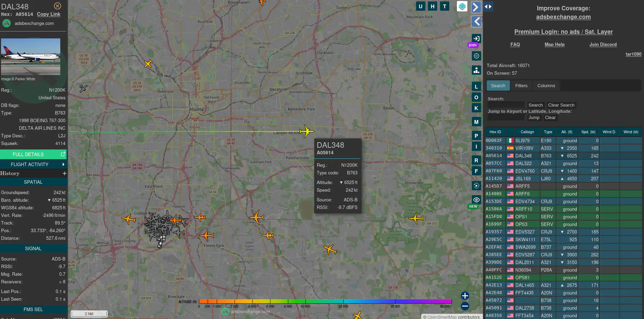Select the SWA2699 row in aircraft table
This screenshot has height=319, width=644.
(563, 247)
